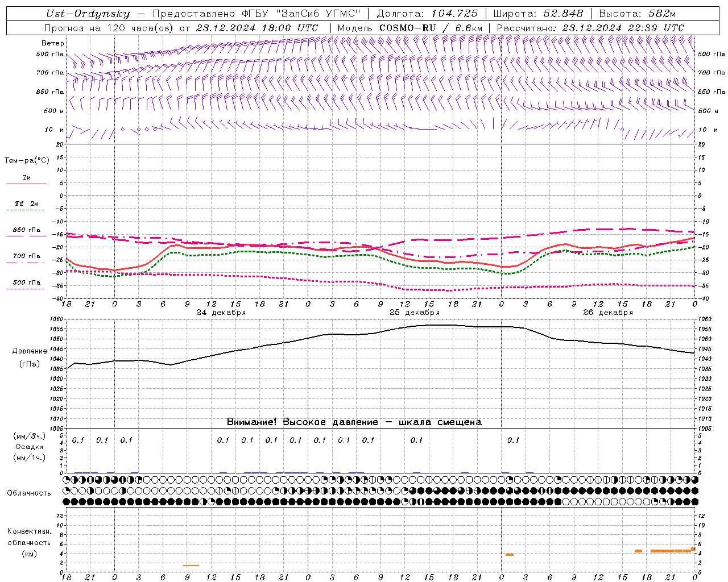Click the 500 гПа temperature legend entry
This screenshot has height=582, width=728.
point(26,282)
